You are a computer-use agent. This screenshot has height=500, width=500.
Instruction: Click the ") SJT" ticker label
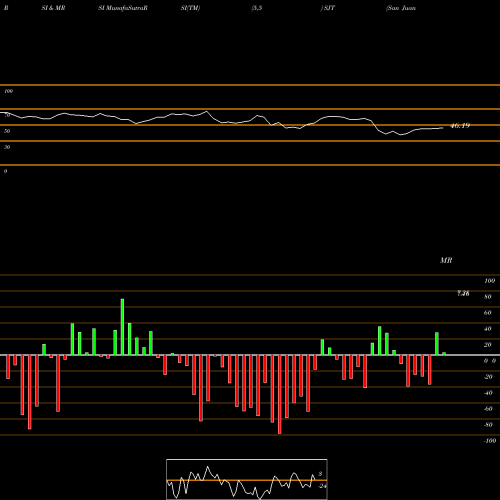click(328, 8)
